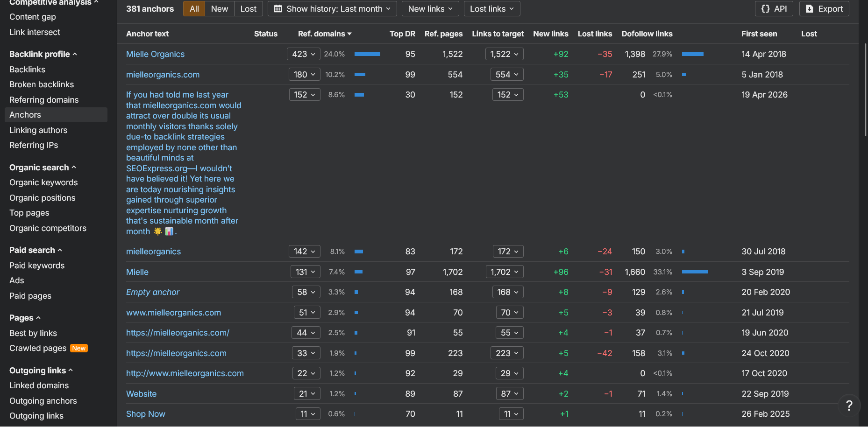Collapse the Outgoing links sidebar section header
Image resolution: width=868 pixels, height=427 pixels.
click(41, 371)
